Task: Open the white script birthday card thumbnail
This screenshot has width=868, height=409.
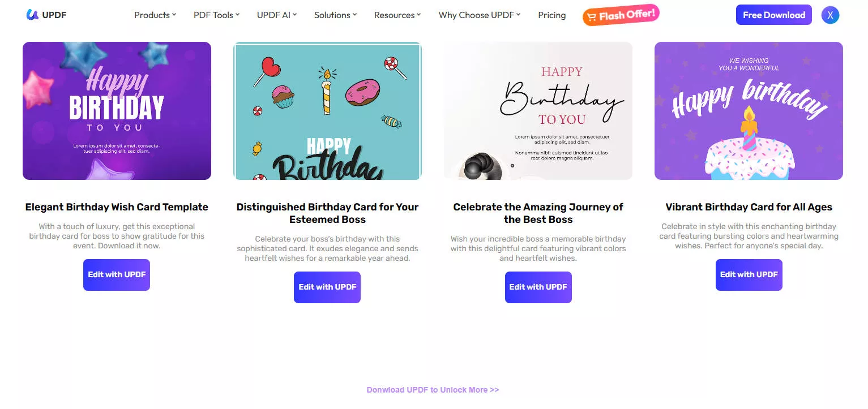Action: tap(538, 111)
